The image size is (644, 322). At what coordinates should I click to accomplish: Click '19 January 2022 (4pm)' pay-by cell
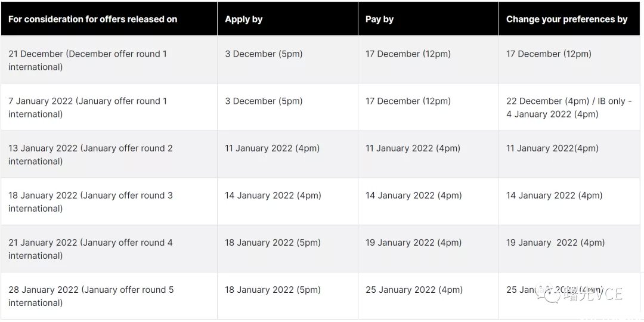coord(428,249)
